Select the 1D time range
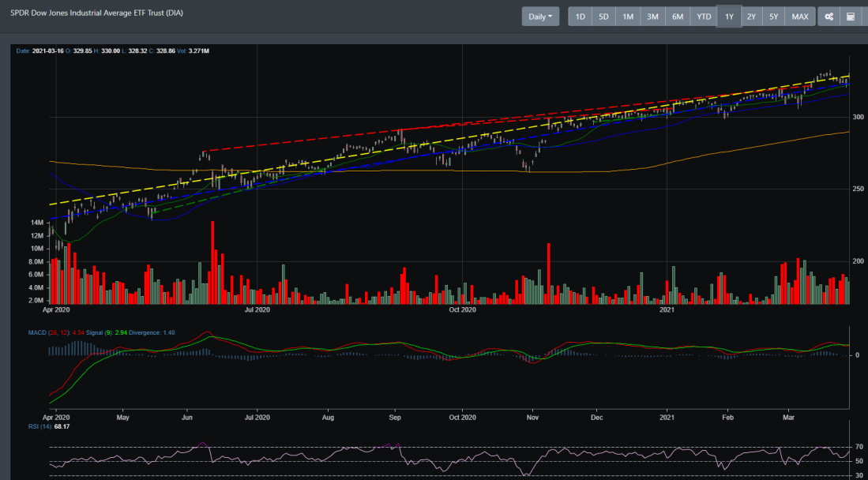This screenshot has width=868, height=480. 581,17
